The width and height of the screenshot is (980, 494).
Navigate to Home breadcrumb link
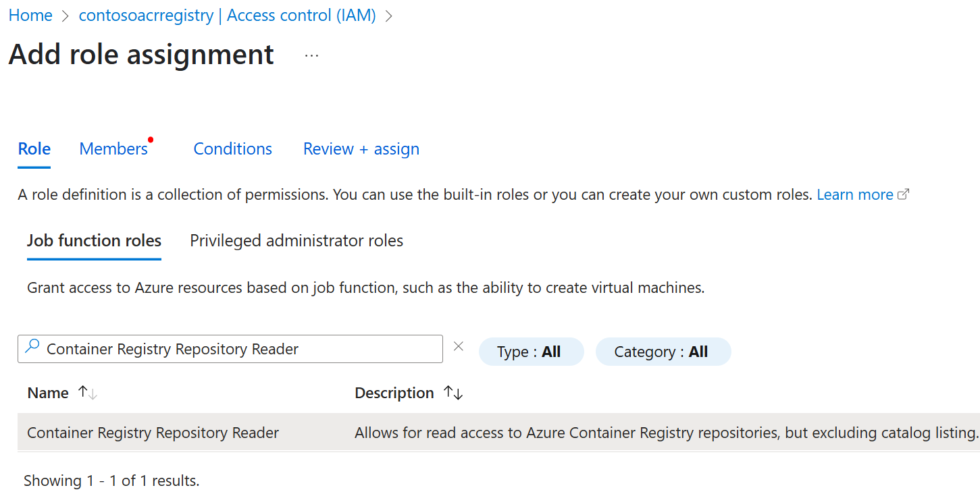pyautogui.click(x=30, y=16)
